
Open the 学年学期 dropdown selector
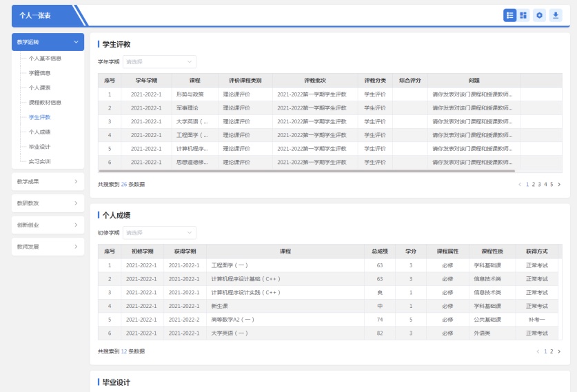(x=159, y=62)
